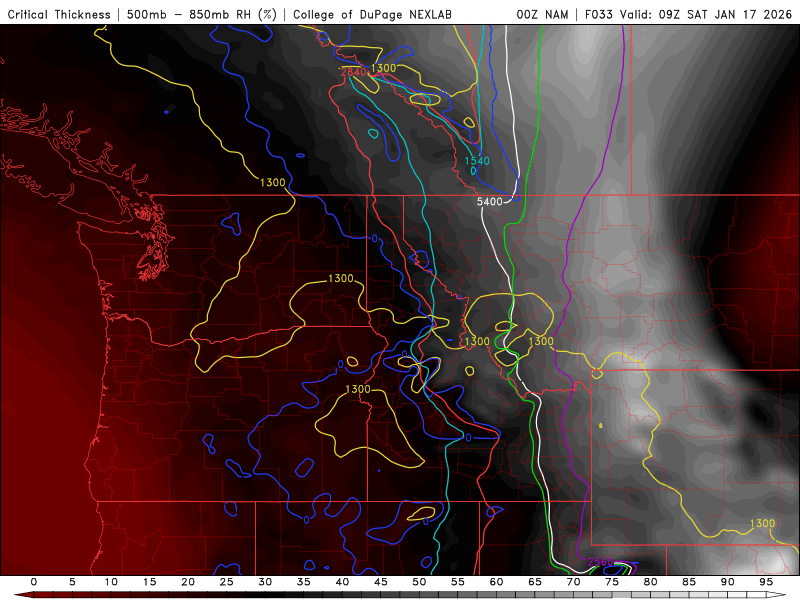Screen dimensions: 800x600
Task: Click the colorbar tick label '85'
Action: pyautogui.click(x=689, y=582)
